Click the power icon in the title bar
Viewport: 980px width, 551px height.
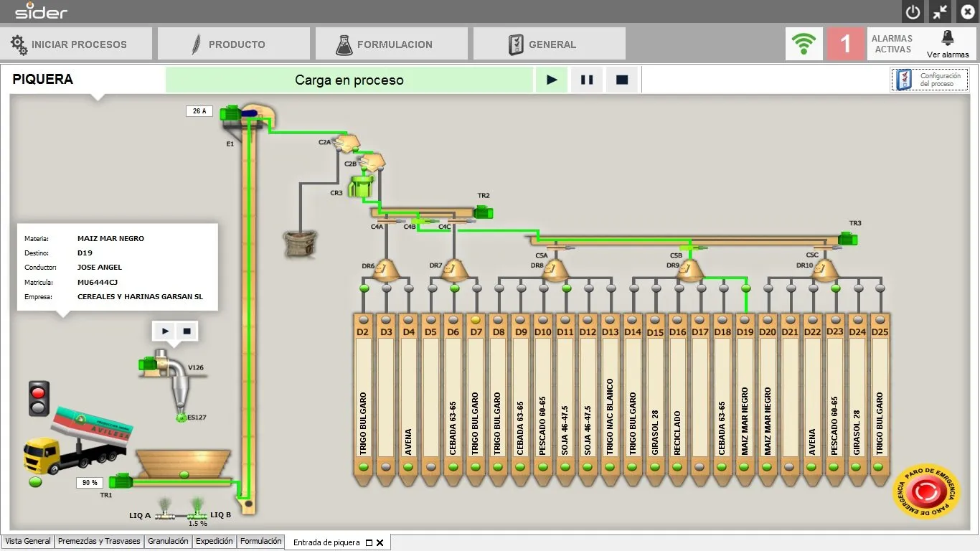(913, 12)
